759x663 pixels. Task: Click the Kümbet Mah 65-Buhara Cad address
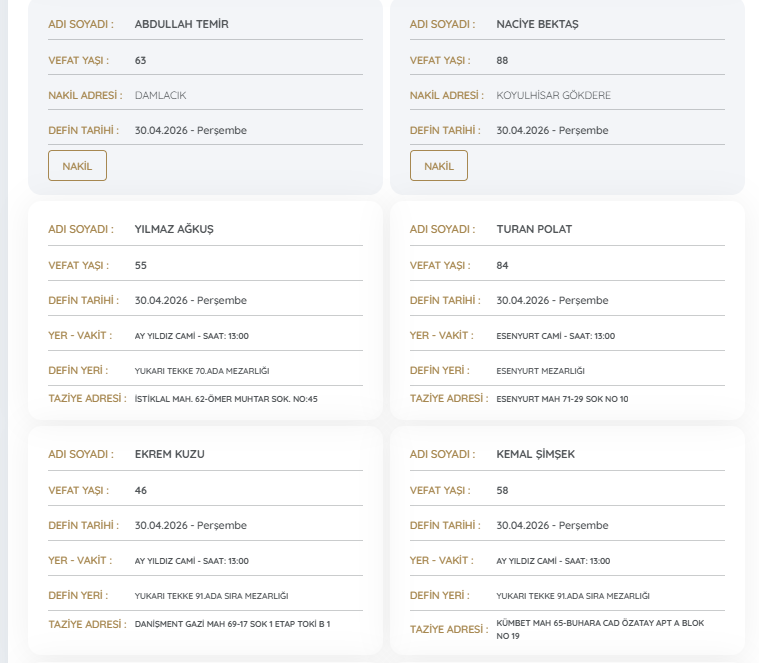coord(599,628)
